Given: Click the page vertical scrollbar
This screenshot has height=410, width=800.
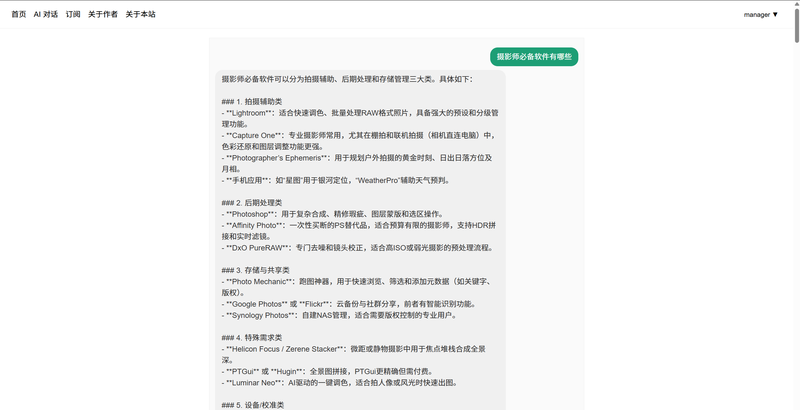Looking at the screenshot, I should (x=797, y=25).
